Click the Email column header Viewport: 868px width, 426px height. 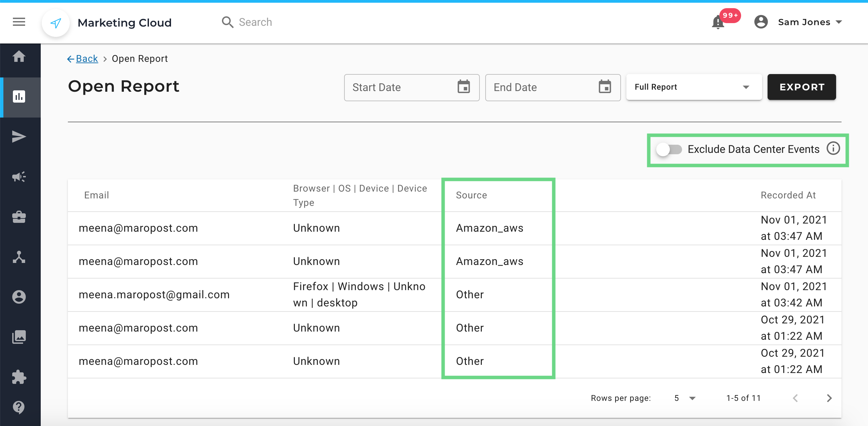pos(96,195)
